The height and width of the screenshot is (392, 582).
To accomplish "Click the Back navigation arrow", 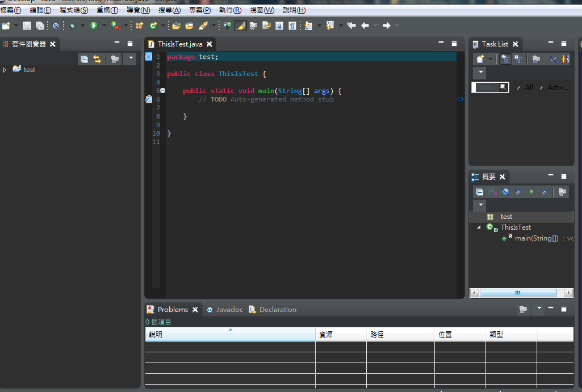I will click(365, 26).
